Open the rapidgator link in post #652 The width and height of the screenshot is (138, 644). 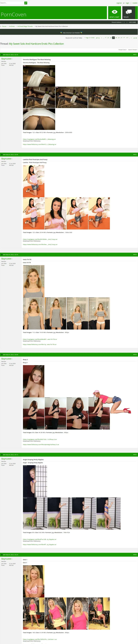pos(40,239)
